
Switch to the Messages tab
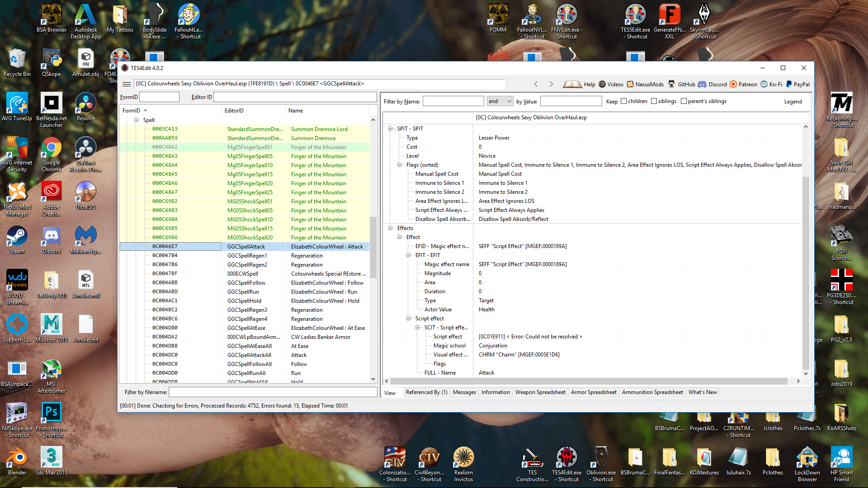464,392
